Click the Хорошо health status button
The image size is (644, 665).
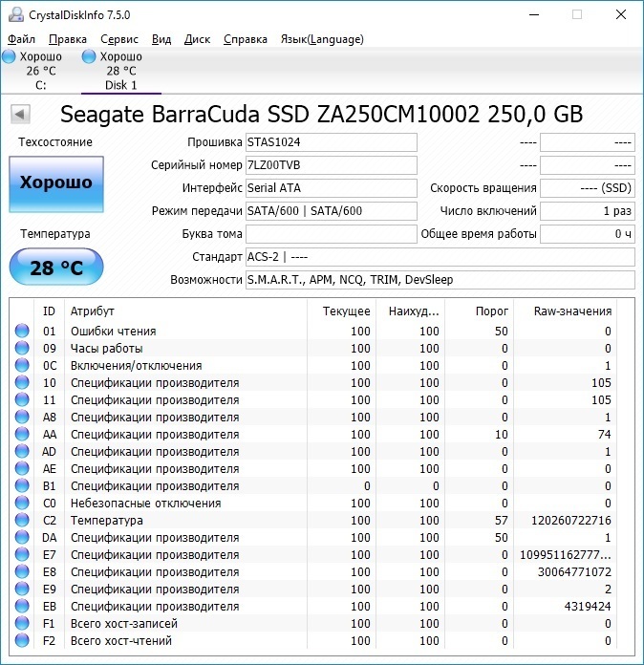click(56, 182)
